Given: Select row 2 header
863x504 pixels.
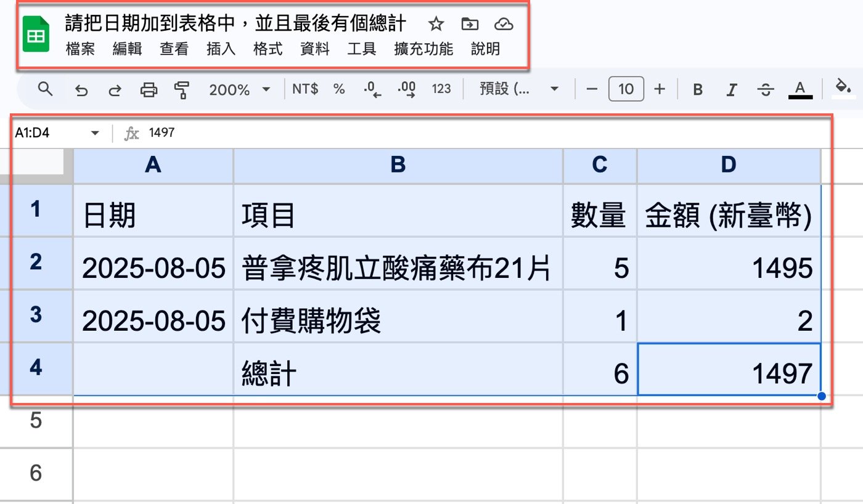Looking at the screenshot, I should tap(36, 262).
